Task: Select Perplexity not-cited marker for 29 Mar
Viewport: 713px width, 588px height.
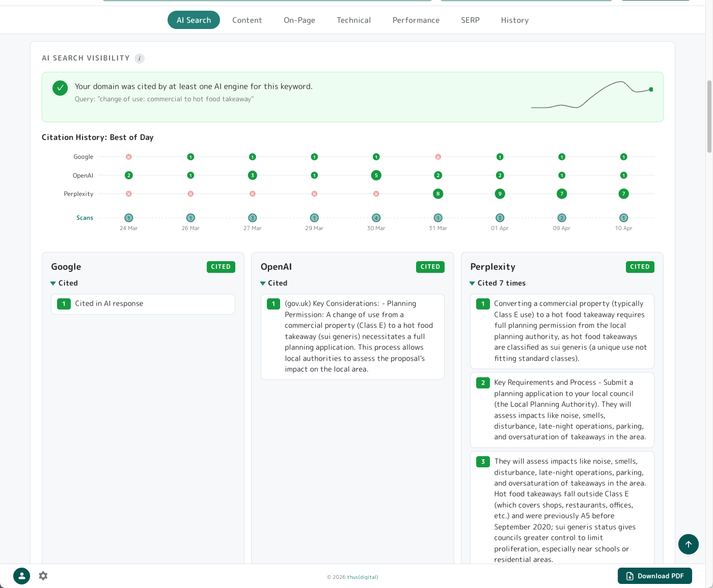Action: tap(314, 194)
